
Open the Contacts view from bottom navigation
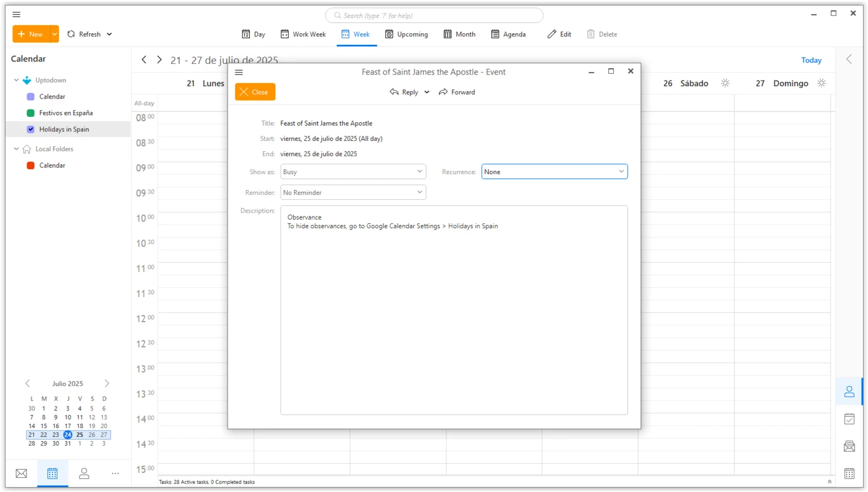coord(84,473)
